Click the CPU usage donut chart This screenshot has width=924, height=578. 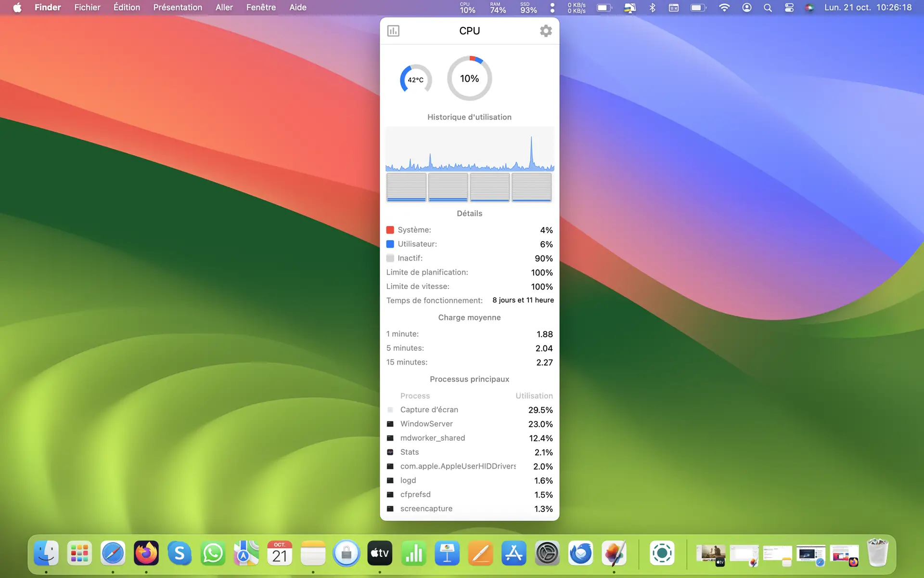coord(469,79)
